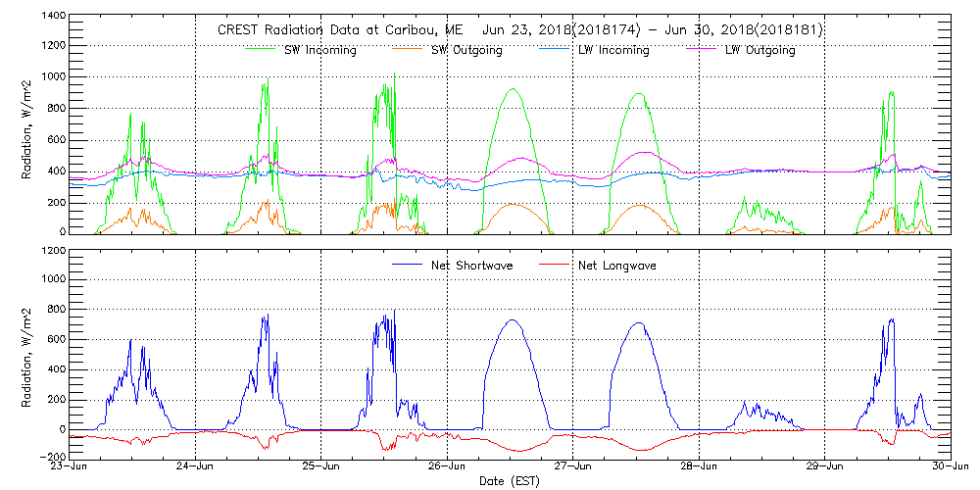Screen dimensions: 980x490
Task: Click the -200 value on lower y-axis
Action: pos(52,458)
